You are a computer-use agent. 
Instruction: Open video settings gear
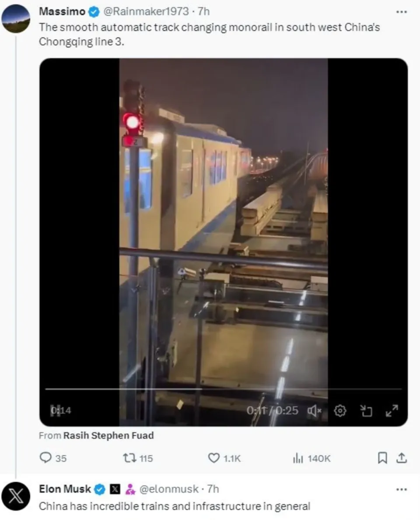(x=340, y=411)
